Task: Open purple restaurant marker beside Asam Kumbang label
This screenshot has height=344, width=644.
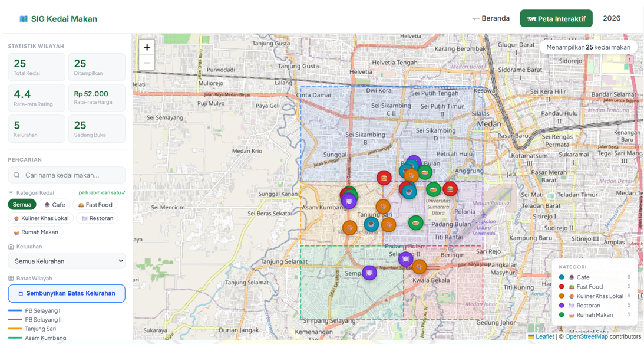Action: 349,201
